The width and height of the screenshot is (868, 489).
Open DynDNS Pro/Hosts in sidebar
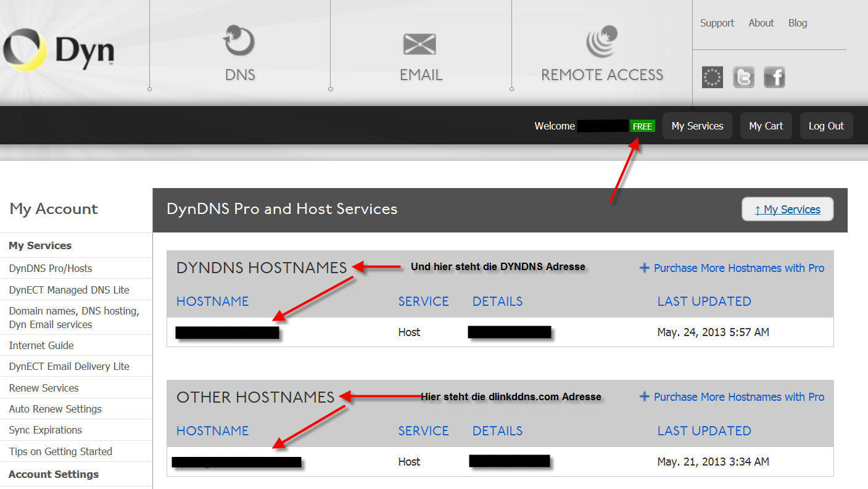[x=51, y=268]
